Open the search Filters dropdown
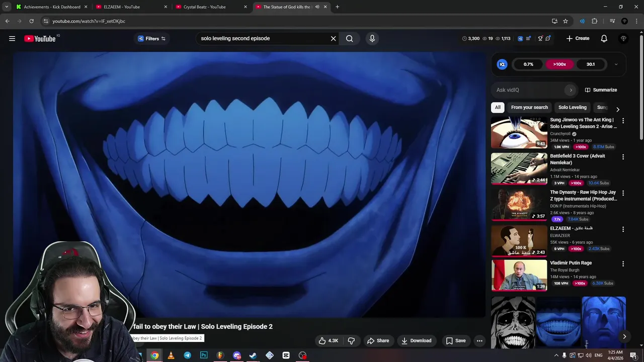The width and height of the screenshot is (644, 362). [151, 39]
